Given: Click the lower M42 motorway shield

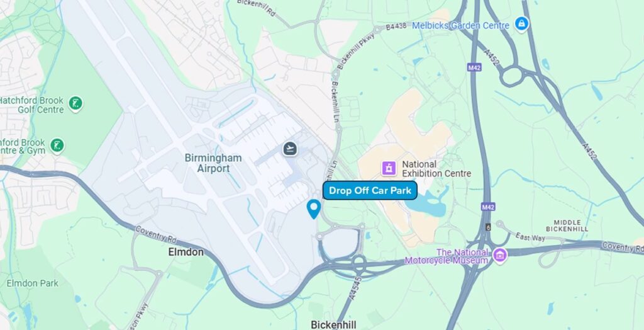Looking at the screenshot, I should point(488,207).
